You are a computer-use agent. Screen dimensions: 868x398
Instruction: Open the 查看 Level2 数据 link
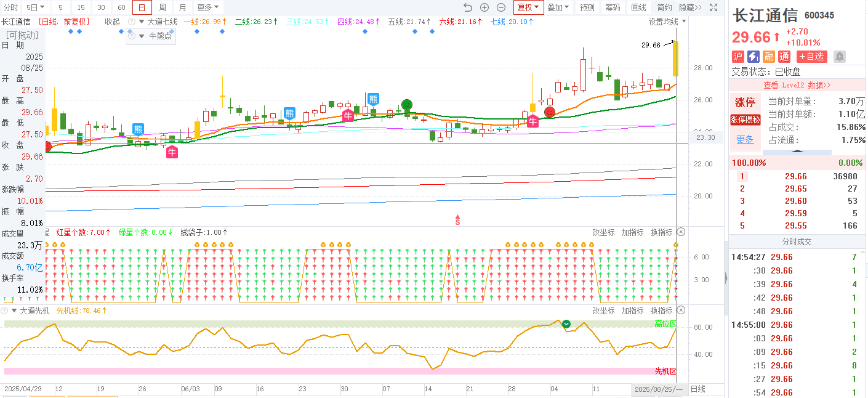[x=797, y=85]
